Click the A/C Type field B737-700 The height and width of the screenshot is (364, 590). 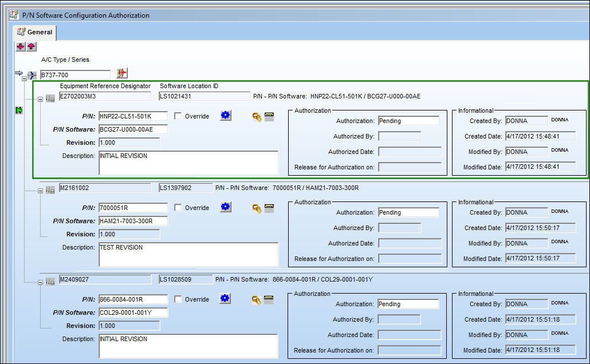75,75
